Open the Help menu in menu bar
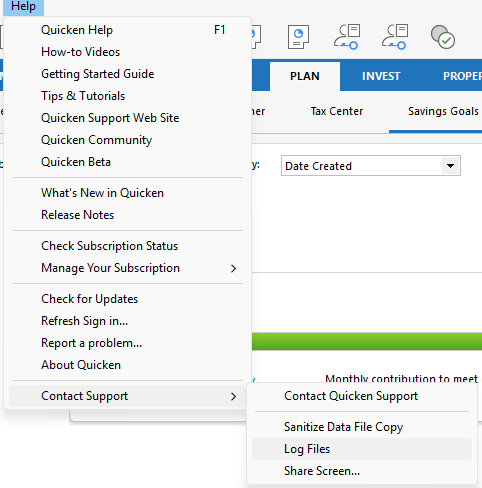This screenshot has height=488, width=482. click(23, 7)
